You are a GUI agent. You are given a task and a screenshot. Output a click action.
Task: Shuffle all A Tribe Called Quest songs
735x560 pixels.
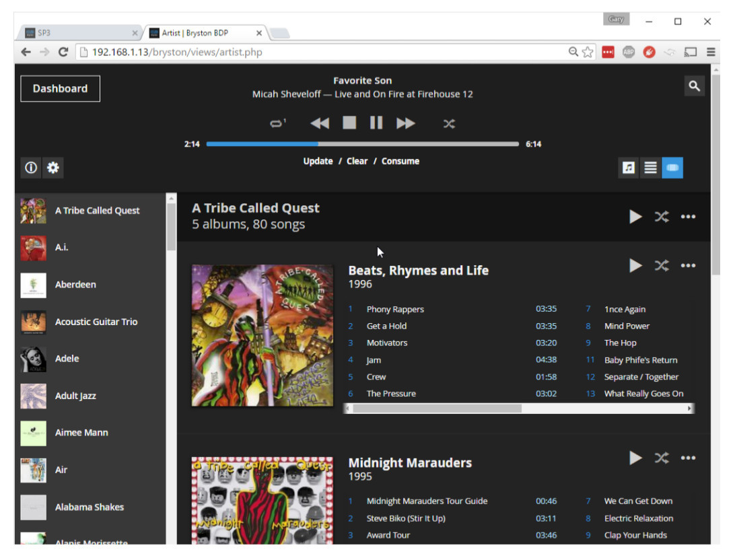(x=662, y=217)
